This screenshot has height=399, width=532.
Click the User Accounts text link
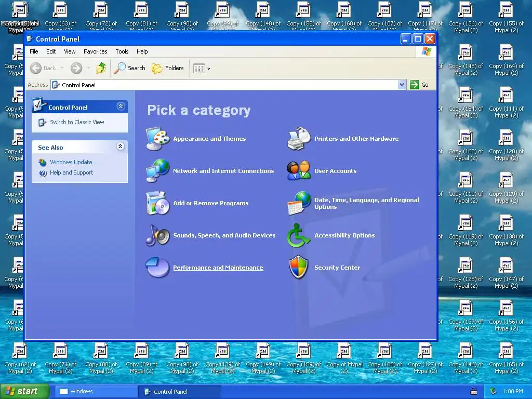pos(335,171)
